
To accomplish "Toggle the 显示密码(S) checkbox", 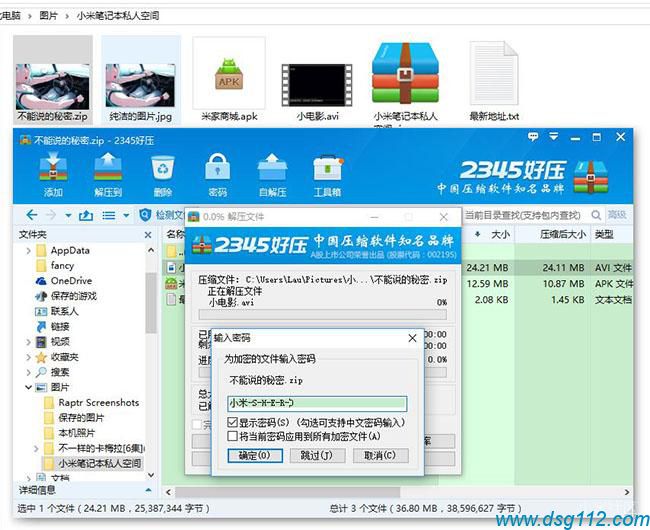I will click(233, 422).
